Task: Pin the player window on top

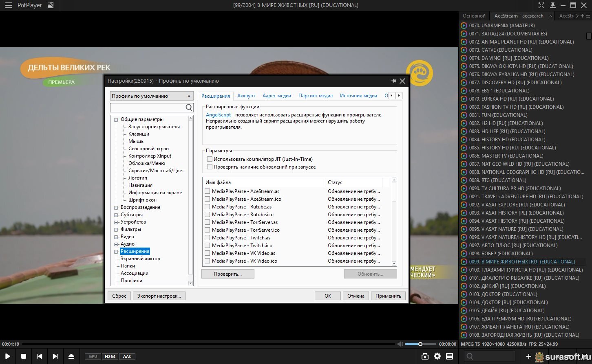Action: (552, 5)
